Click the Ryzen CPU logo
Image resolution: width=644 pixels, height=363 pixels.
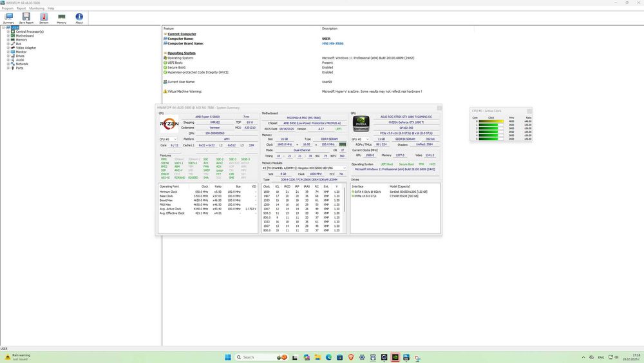point(169,123)
